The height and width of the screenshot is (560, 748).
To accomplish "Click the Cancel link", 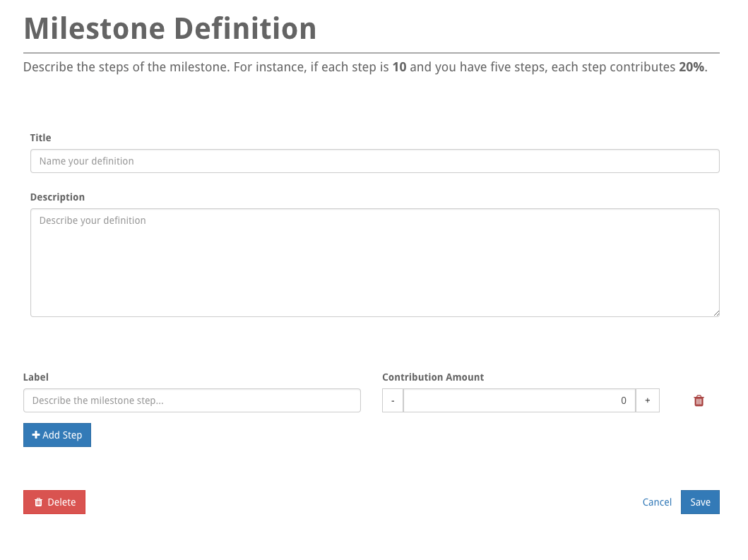I will pos(657,502).
